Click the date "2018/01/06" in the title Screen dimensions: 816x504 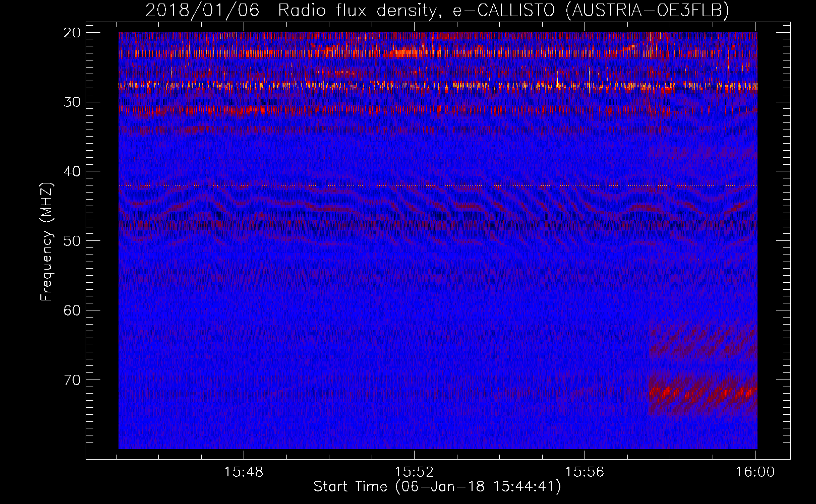(x=202, y=10)
